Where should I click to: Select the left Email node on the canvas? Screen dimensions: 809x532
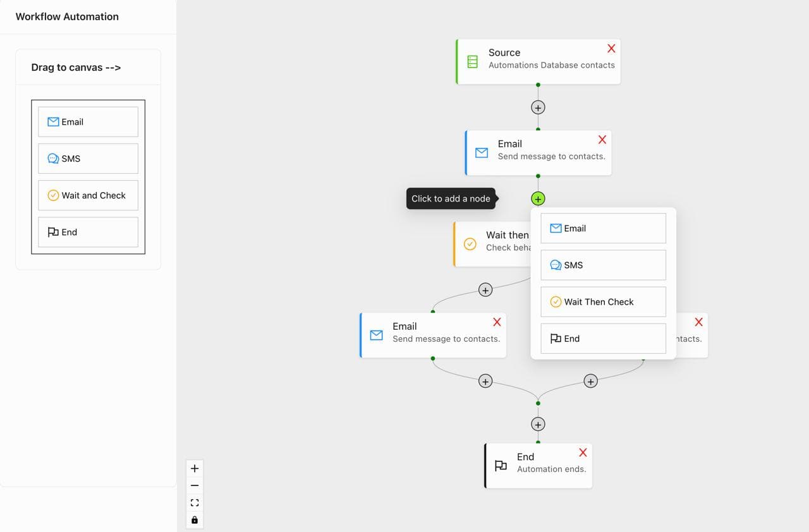click(433, 335)
